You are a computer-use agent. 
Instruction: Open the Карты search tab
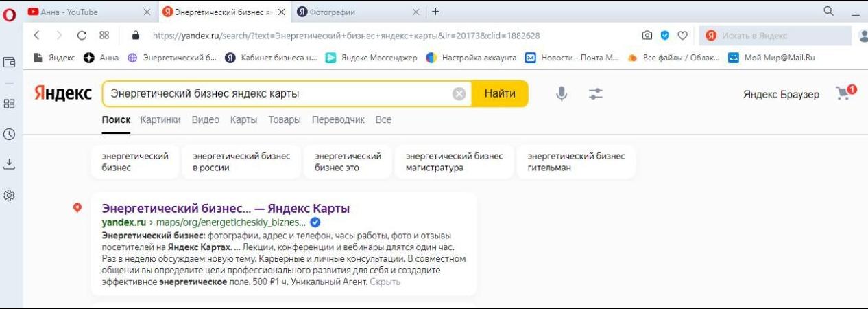(x=243, y=119)
